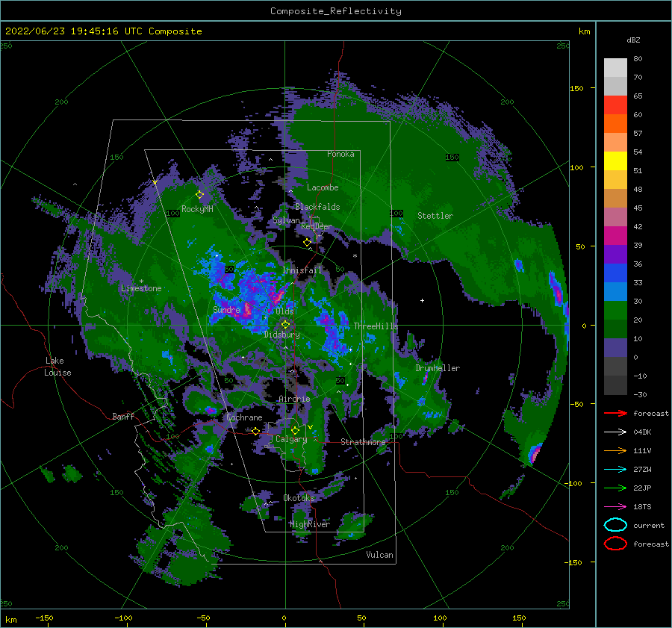Viewport: 672px width, 628px height.
Task: Pick the violet 36-39 dBZ swatch
Action: [615, 255]
